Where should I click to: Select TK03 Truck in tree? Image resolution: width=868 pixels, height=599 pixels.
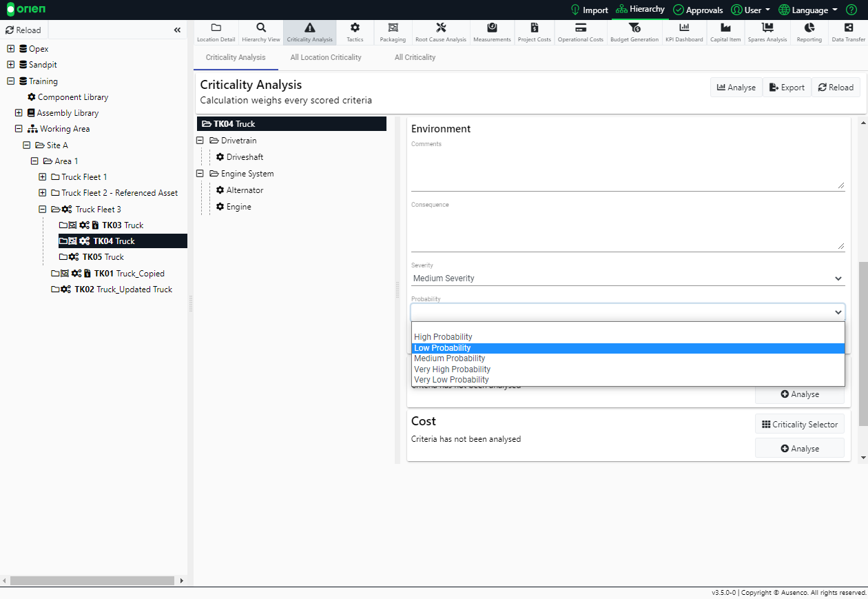[101, 225]
